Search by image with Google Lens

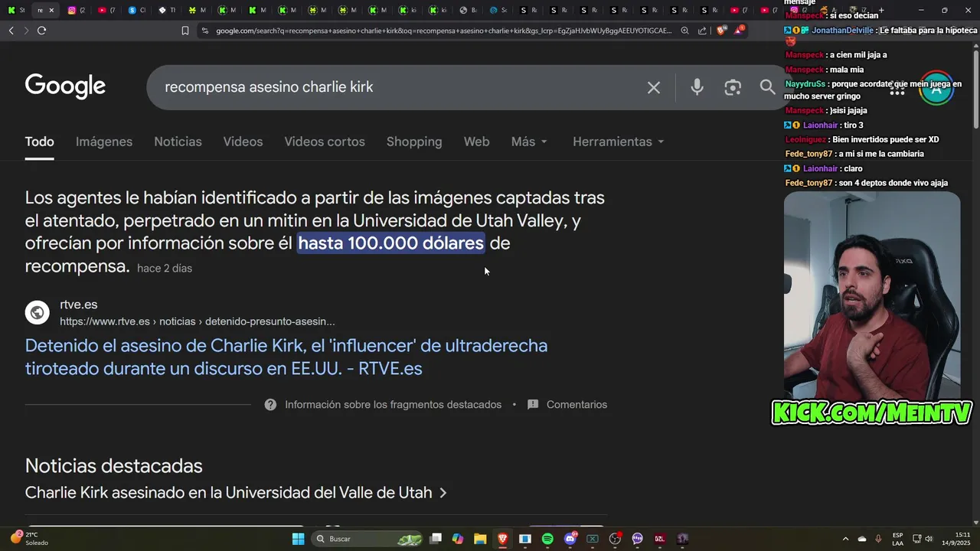tap(733, 87)
